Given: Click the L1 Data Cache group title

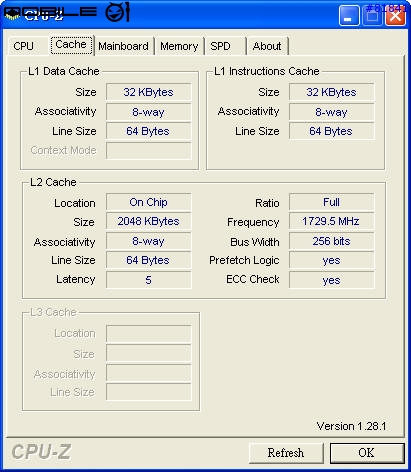Looking at the screenshot, I should click(64, 71).
